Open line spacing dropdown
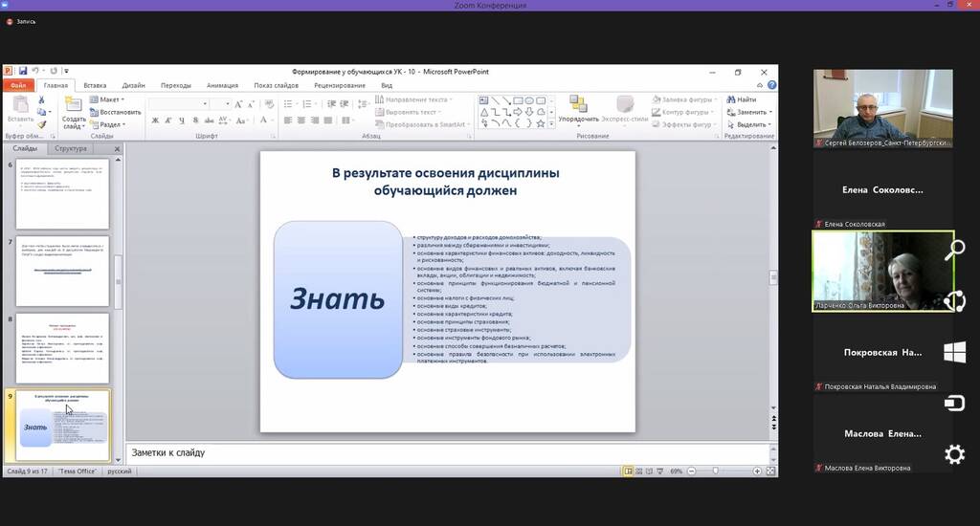Screen dimensions: 980x526 click(x=363, y=103)
